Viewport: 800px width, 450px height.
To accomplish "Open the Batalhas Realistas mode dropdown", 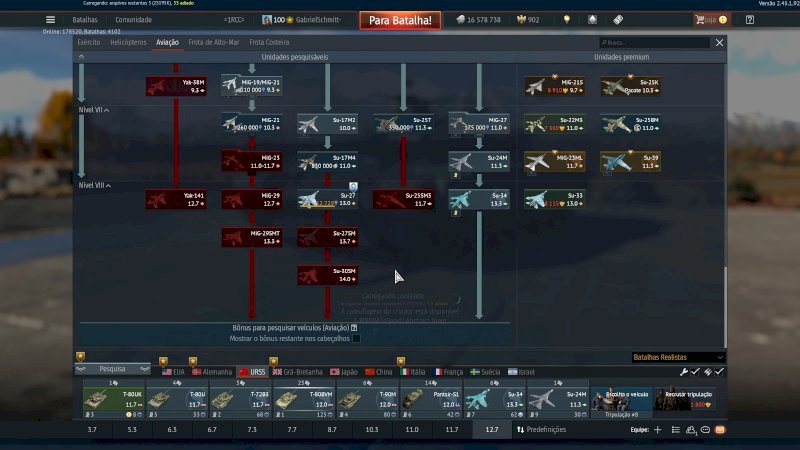I will (678, 357).
